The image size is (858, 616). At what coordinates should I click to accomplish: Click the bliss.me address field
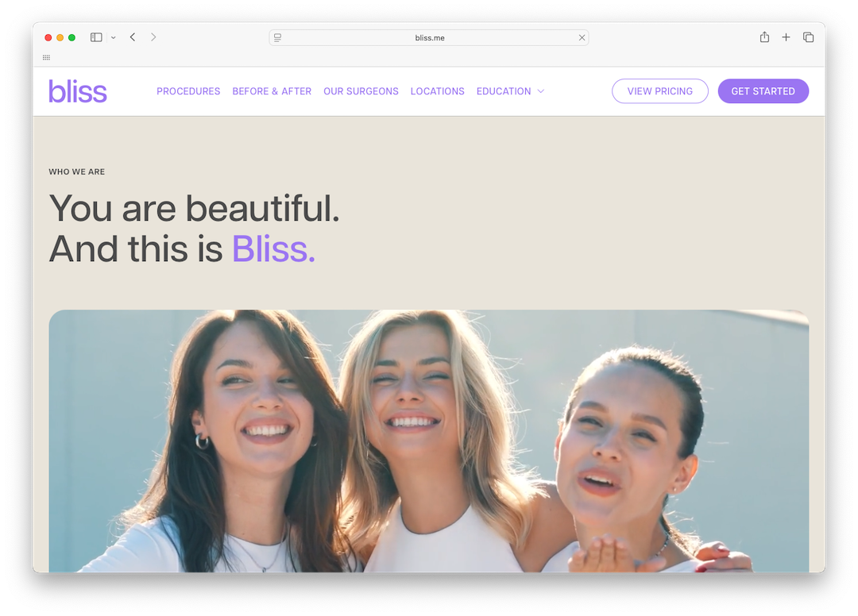429,38
